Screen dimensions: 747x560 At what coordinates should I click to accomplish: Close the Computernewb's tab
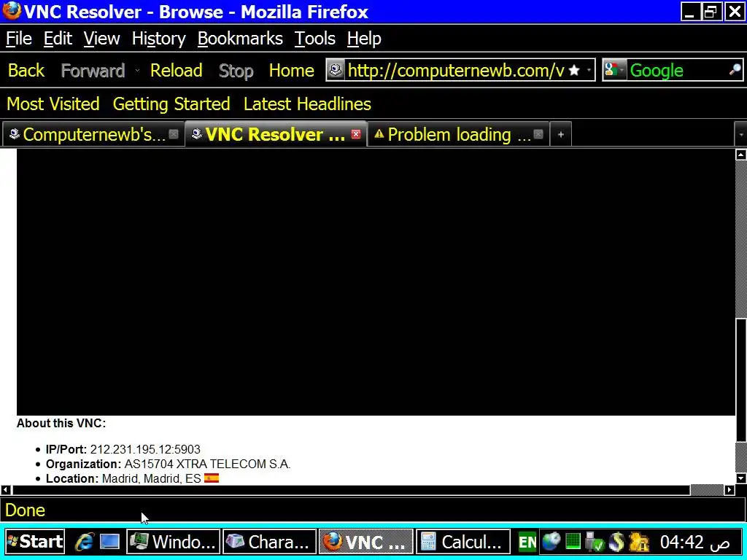click(x=174, y=134)
